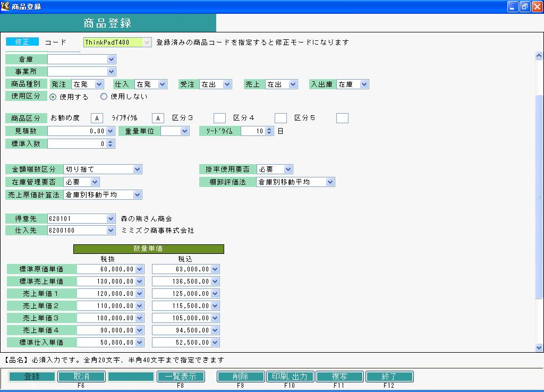Viewport: 544px width, 392px height.
Task: Click the 削除 F9 button
Action: click(241, 377)
